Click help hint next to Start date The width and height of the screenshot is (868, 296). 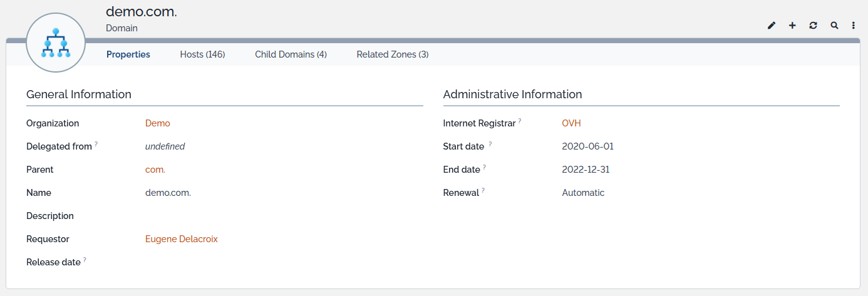pos(490,145)
